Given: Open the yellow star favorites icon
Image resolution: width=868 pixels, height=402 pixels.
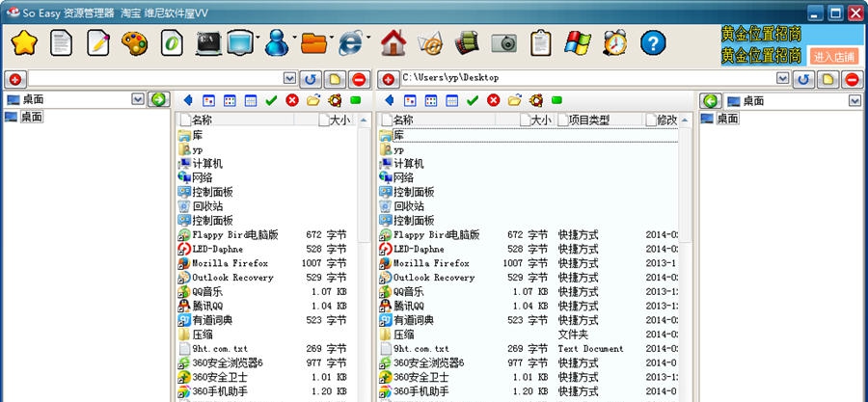Looking at the screenshot, I should pyautogui.click(x=24, y=43).
